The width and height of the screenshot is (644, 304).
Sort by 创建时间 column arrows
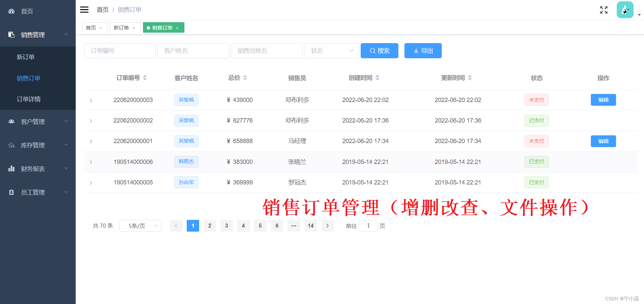(378, 78)
